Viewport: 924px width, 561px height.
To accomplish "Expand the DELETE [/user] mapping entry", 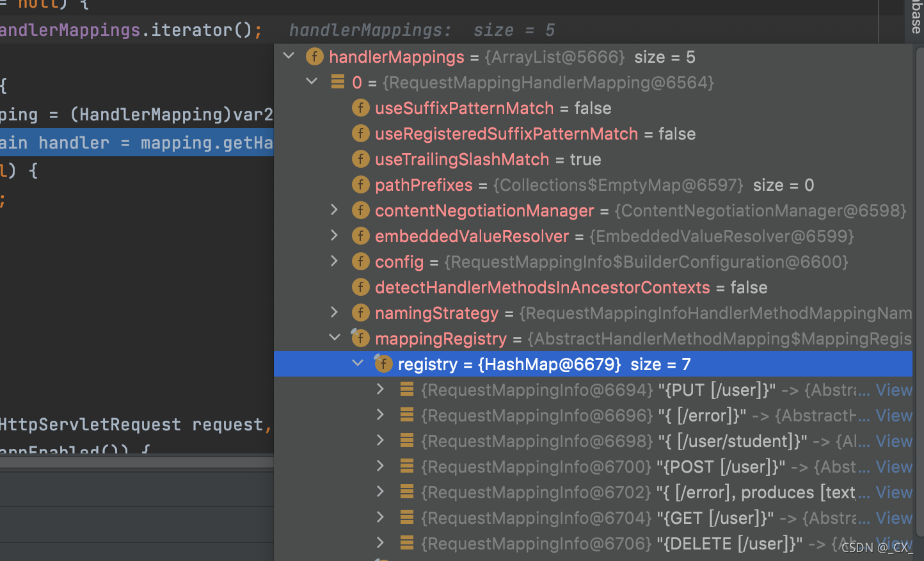I will coord(380,543).
